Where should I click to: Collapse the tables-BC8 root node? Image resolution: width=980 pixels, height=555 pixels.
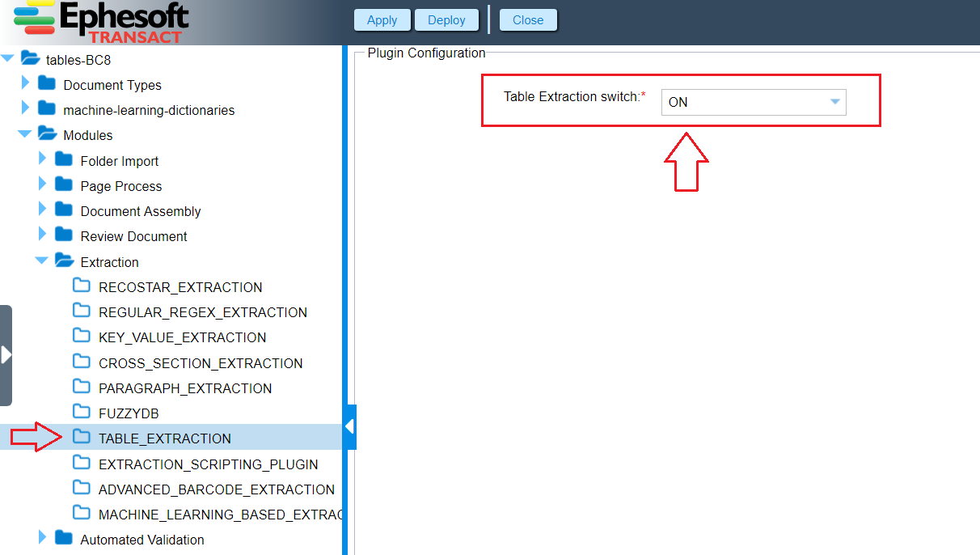pos(8,58)
